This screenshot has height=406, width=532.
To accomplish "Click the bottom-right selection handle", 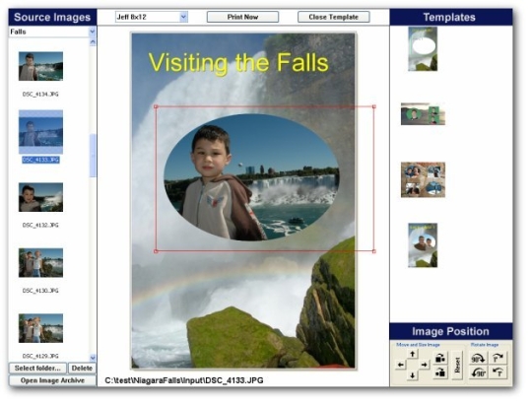I will [x=374, y=251].
